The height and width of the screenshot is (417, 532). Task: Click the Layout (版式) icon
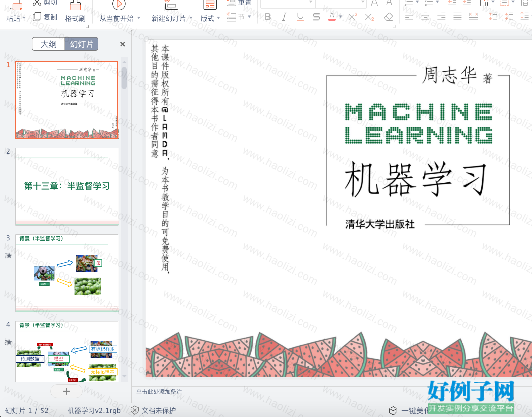click(210, 5)
